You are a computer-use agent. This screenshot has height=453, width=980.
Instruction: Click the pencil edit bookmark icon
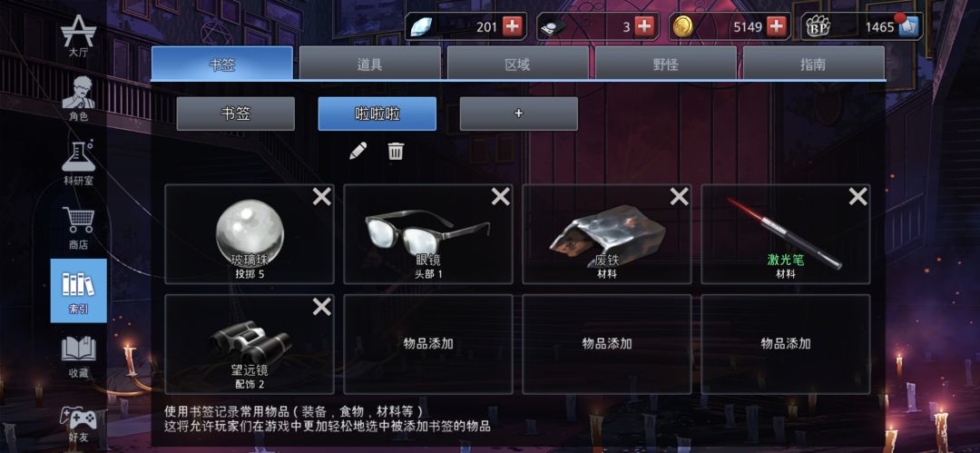click(x=358, y=151)
